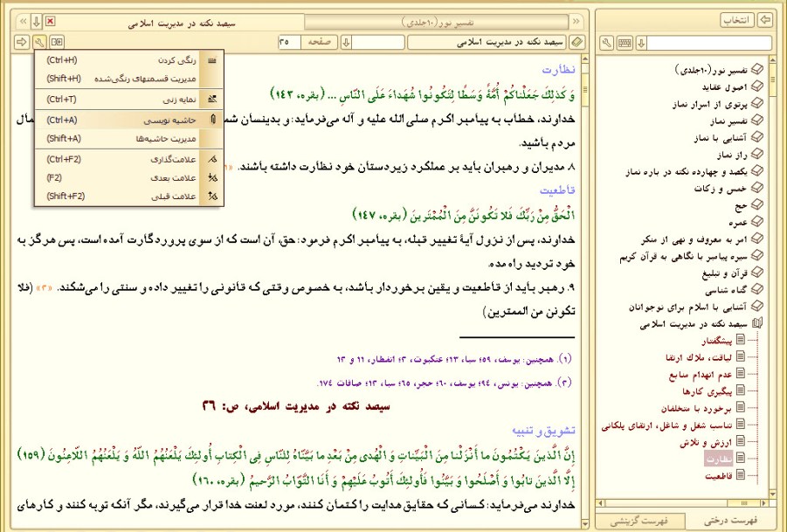Click the double chevron at the tab bar's right end
The image size is (787, 532).
point(576,22)
